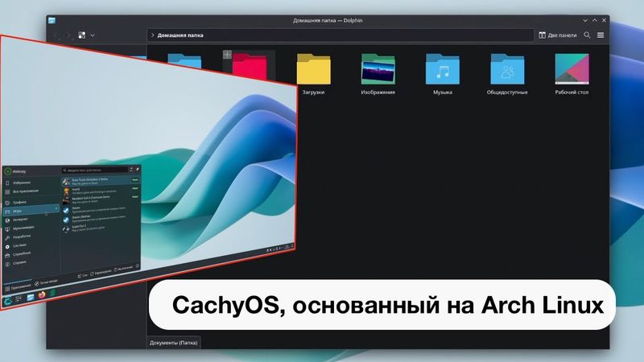This screenshot has height=362, width=644.
Task: Click the pin icon in launcher header
Action: (138, 169)
